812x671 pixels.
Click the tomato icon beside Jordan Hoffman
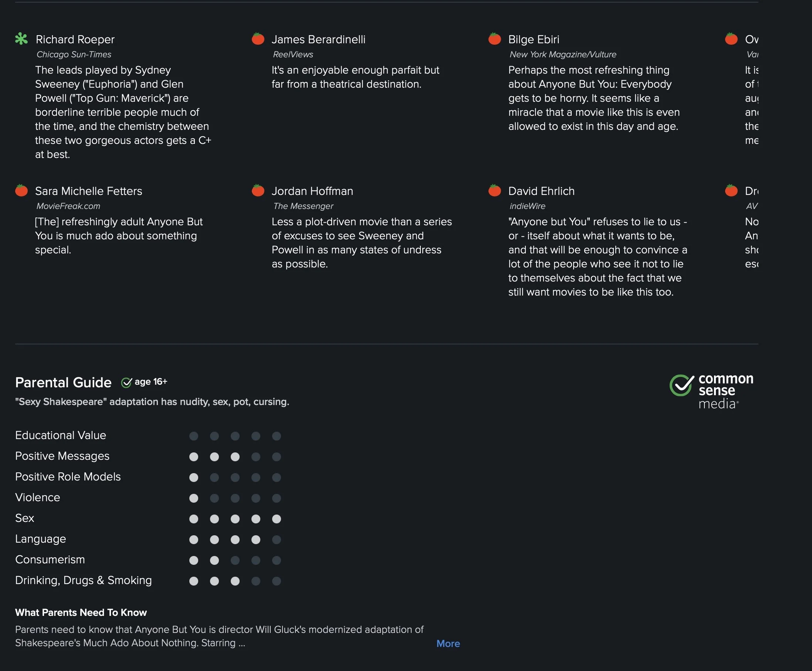pos(258,190)
